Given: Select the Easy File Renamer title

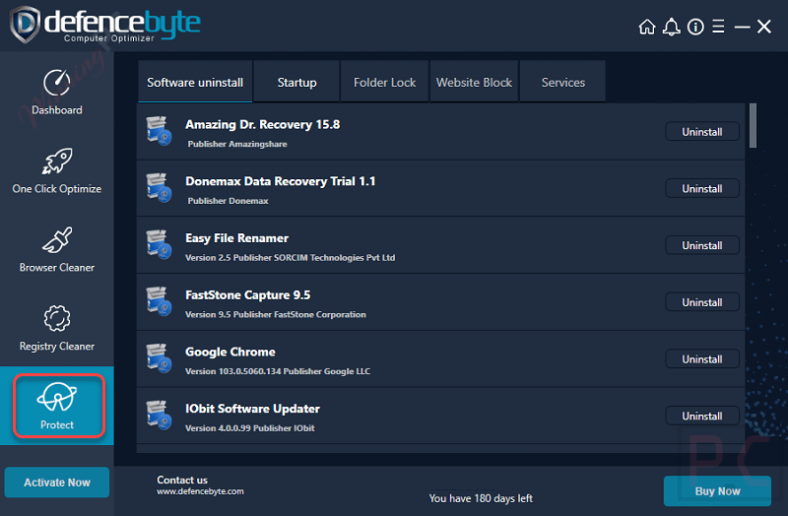Looking at the screenshot, I should click(x=237, y=238).
